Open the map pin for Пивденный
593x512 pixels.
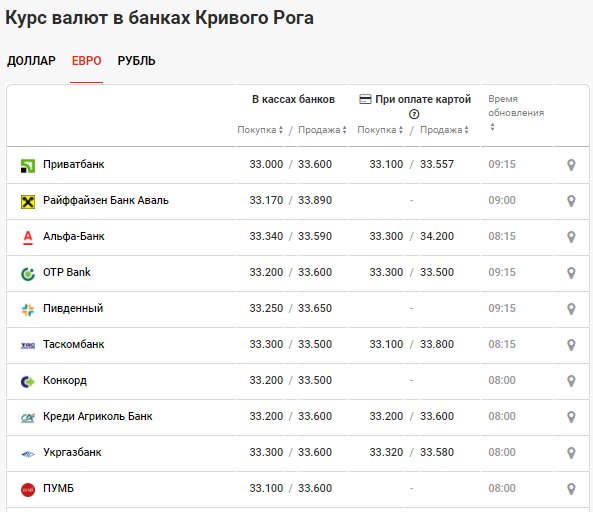pyautogui.click(x=571, y=309)
